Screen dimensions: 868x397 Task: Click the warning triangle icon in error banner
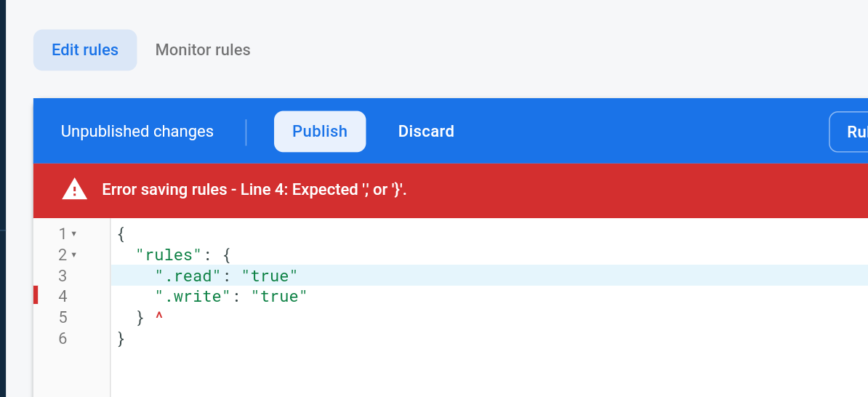(74, 190)
